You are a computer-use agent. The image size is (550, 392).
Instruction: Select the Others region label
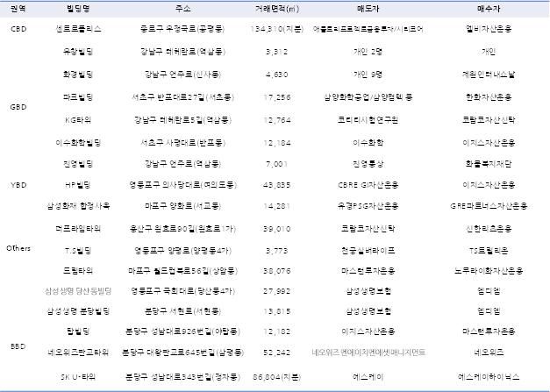click(18, 249)
